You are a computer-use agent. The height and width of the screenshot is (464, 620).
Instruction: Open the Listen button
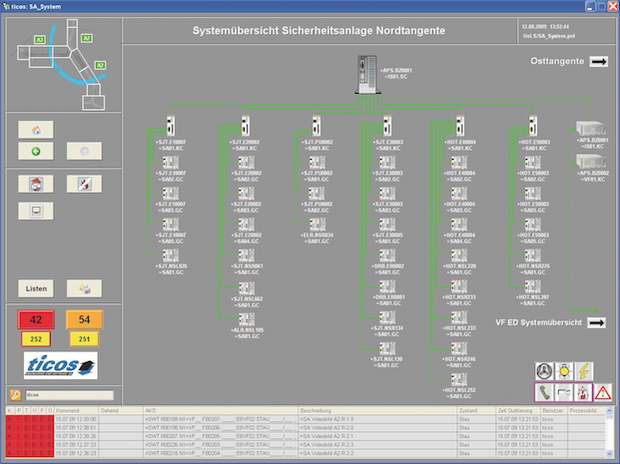tap(36, 289)
